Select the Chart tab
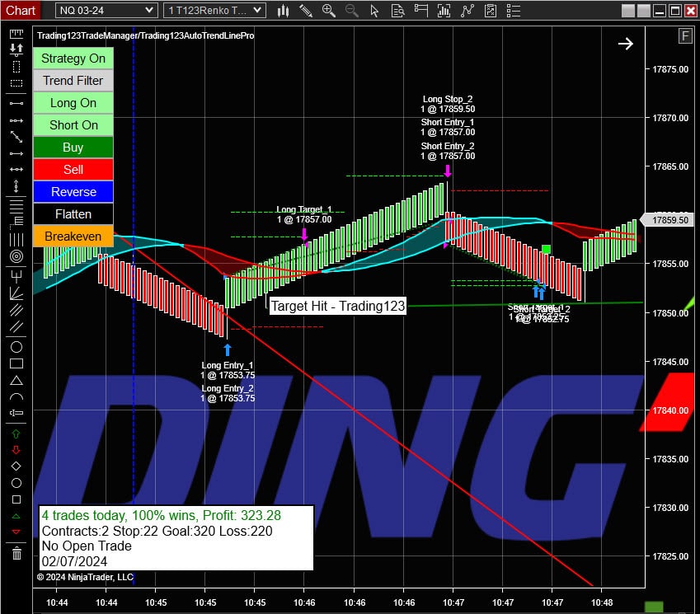Viewport: 700px width, 614px height. [x=20, y=10]
